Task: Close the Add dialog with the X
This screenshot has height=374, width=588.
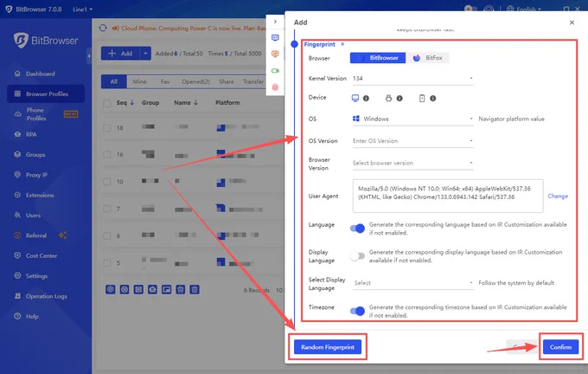Action: pos(572,23)
